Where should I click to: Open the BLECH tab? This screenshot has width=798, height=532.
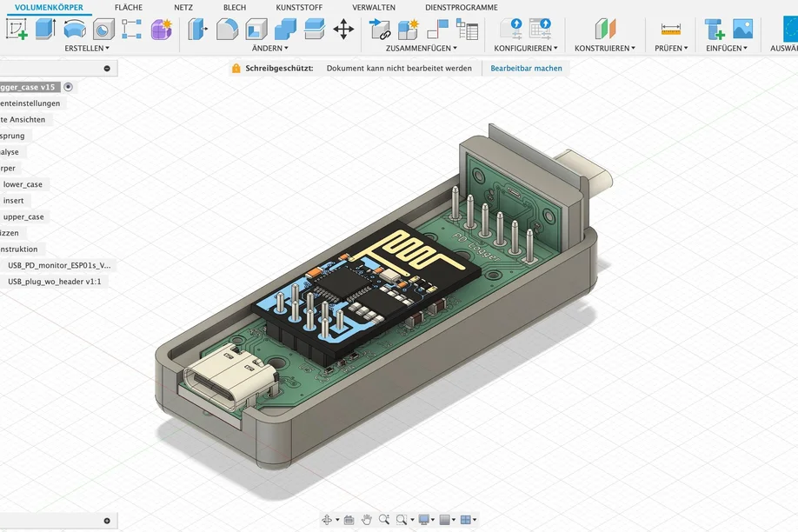(x=235, y=8)
